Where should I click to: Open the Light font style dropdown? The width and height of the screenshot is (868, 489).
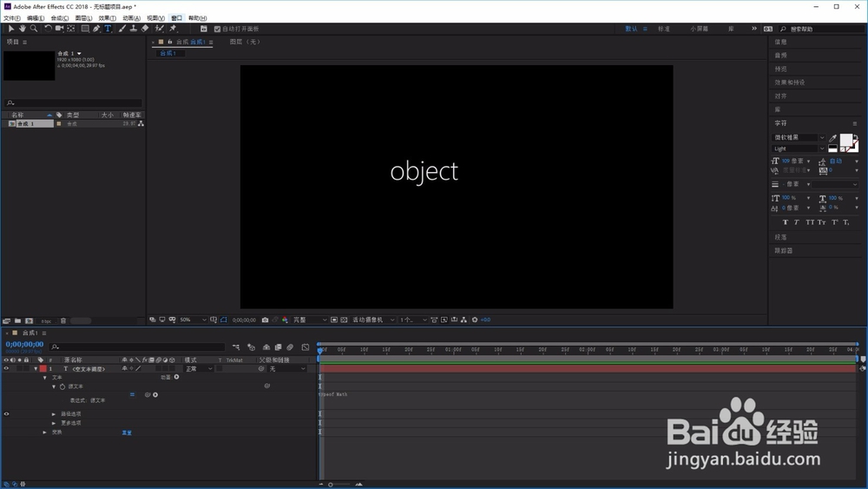pos(799,149)
